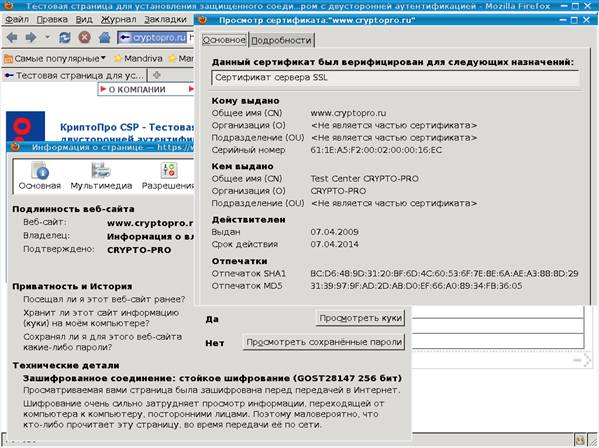
Task: Click the first web page text field behind dialogs
Action: coord(498,312)
